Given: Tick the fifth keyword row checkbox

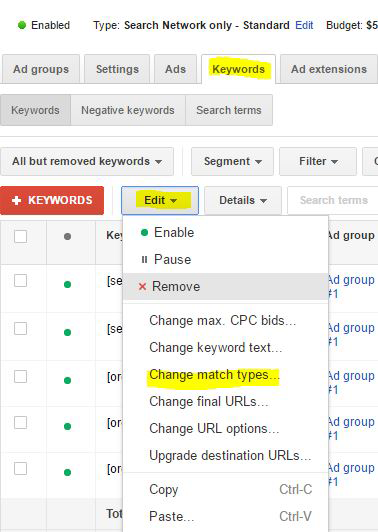Looking at the screenshot, I should pos(20,469).
